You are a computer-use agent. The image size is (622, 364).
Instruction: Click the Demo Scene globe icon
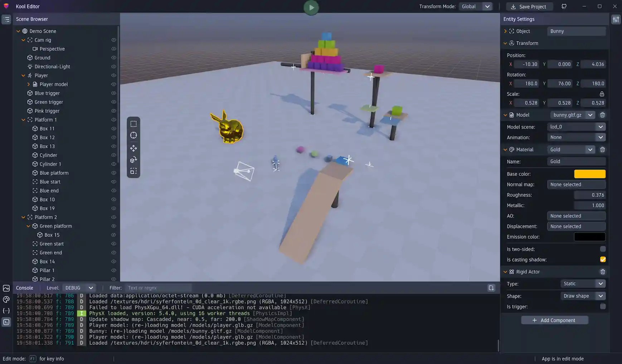25,31
